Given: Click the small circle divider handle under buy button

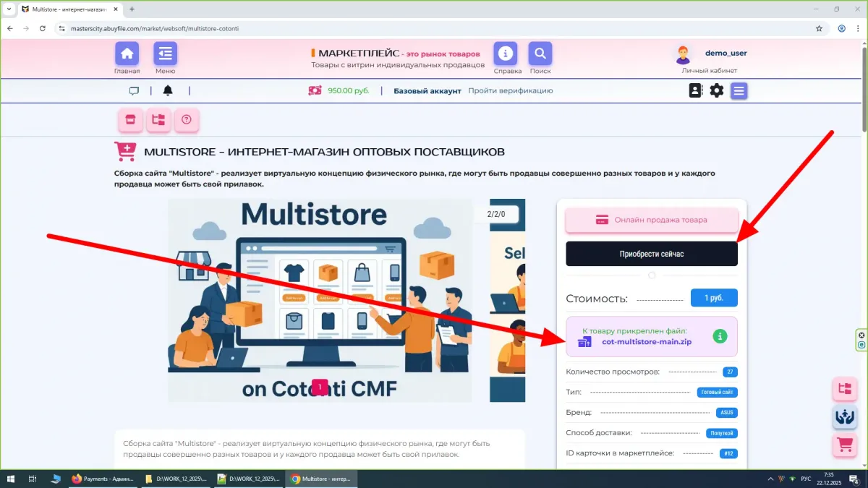Looking at the screenshot, I should (x=652, y=275).
